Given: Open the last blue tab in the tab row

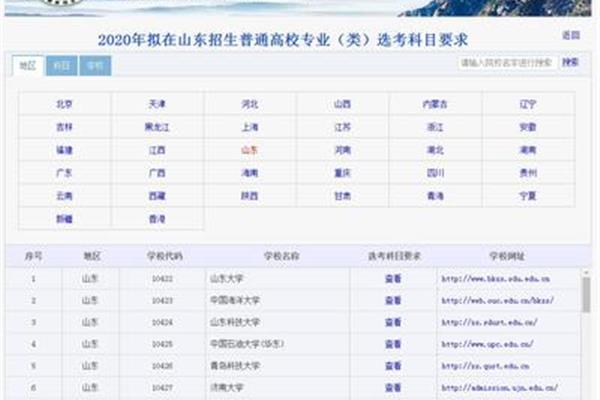Looking at the screenshot, I should [x=95, y=65].
